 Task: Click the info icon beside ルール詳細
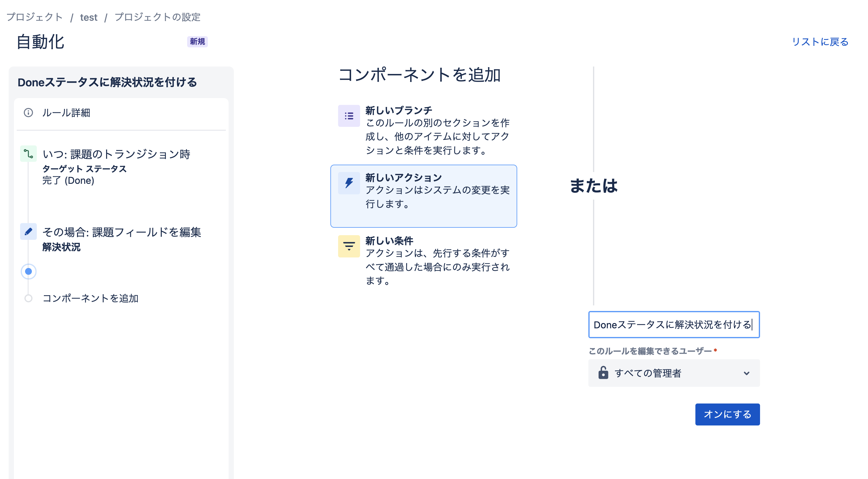(28, 113)
